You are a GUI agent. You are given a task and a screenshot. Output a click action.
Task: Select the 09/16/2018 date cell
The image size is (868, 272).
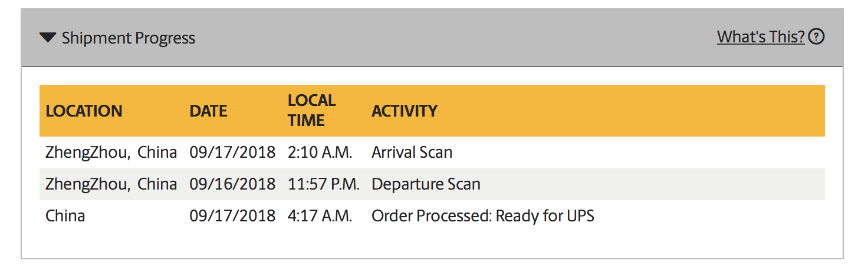tap(232, 184)
